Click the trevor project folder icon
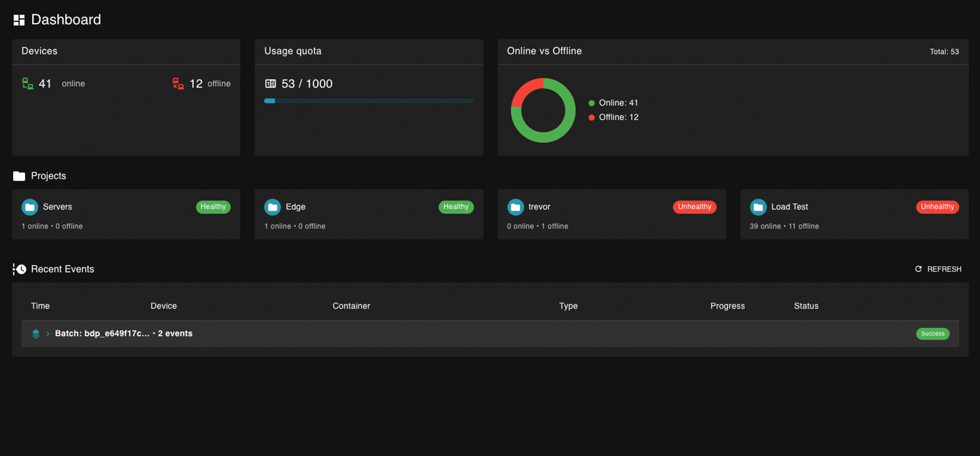The width and height of the screenshot is (980, 456). tap(515, 207)
